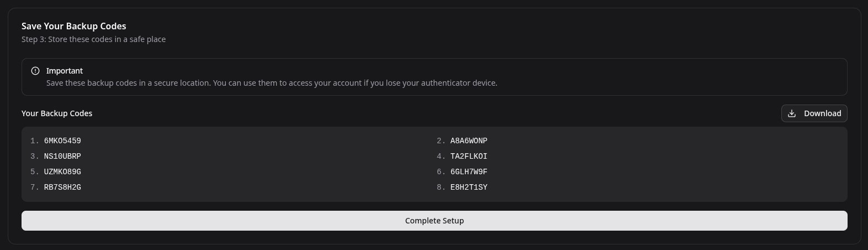This screenshot has height=250, width=868.
Task: Click the secure location warning message
Action: click(x=272, y=83)
